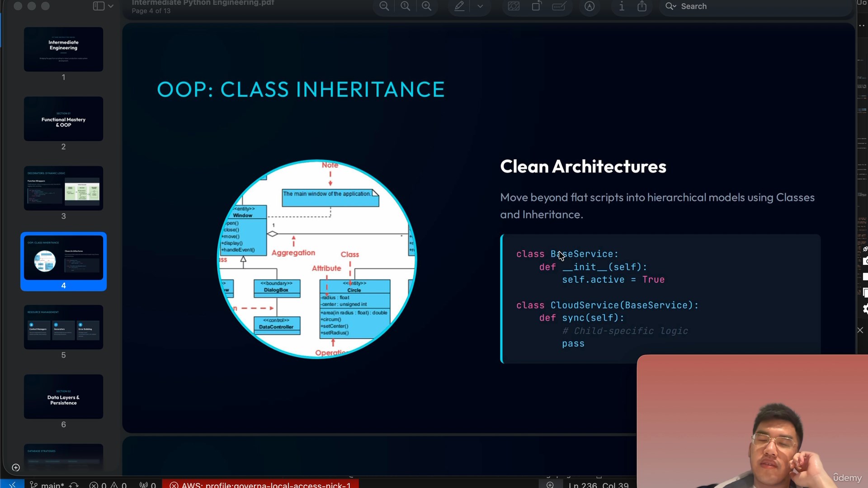Go to page 3 Decorators thumbnail
Viewport: 868px width, 488px height.
[x=63, y=188]
